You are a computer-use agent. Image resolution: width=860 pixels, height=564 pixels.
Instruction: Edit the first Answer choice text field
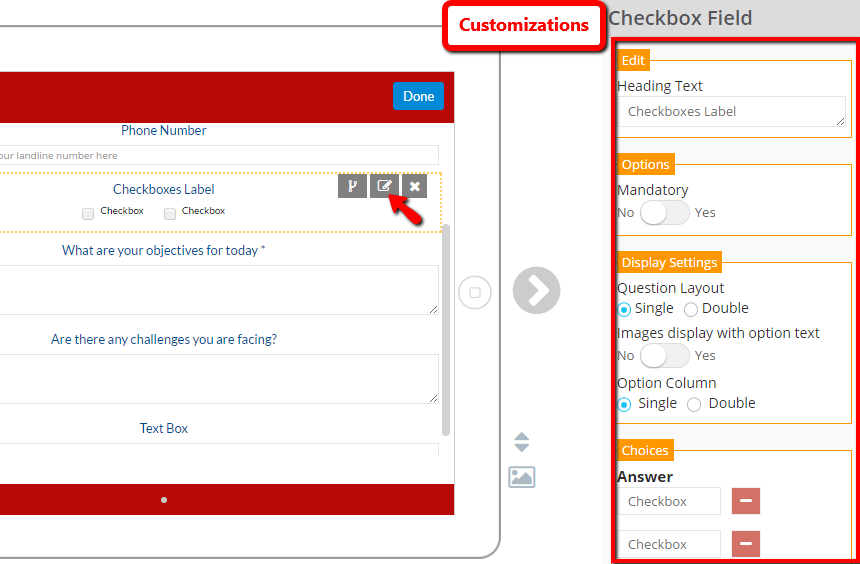coord(669,501)
